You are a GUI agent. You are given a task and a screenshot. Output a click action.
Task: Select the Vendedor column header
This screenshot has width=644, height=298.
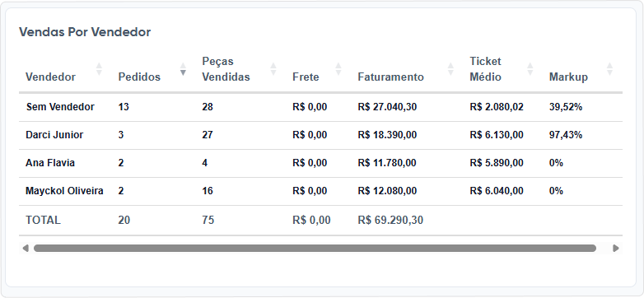click(50, 77)
